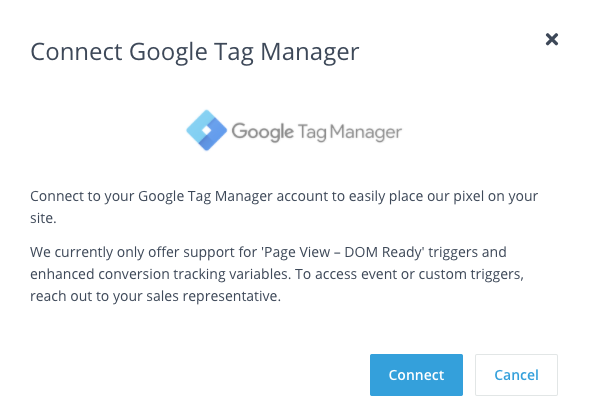Cancel the Google Tag Manager connection
The image size is (590, 417).
coord(516,374)
